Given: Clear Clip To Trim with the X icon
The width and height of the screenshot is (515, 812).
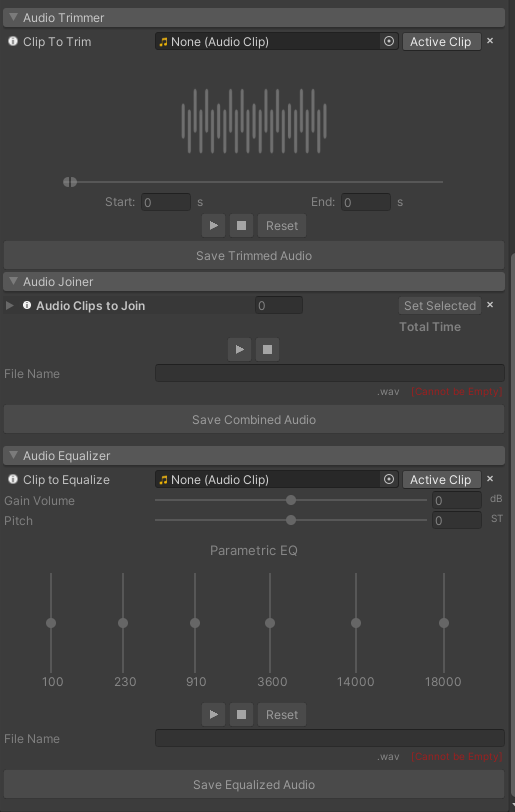Looking at the screenshot, I should coord(490,41).
